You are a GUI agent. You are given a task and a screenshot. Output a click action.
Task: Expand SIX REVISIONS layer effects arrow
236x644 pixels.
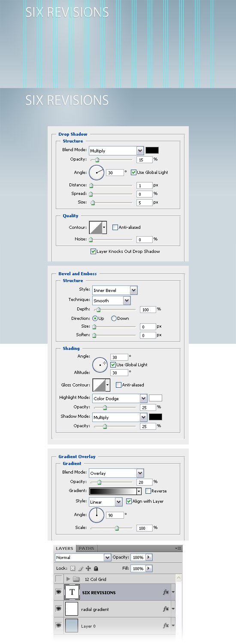coord(173,592)
